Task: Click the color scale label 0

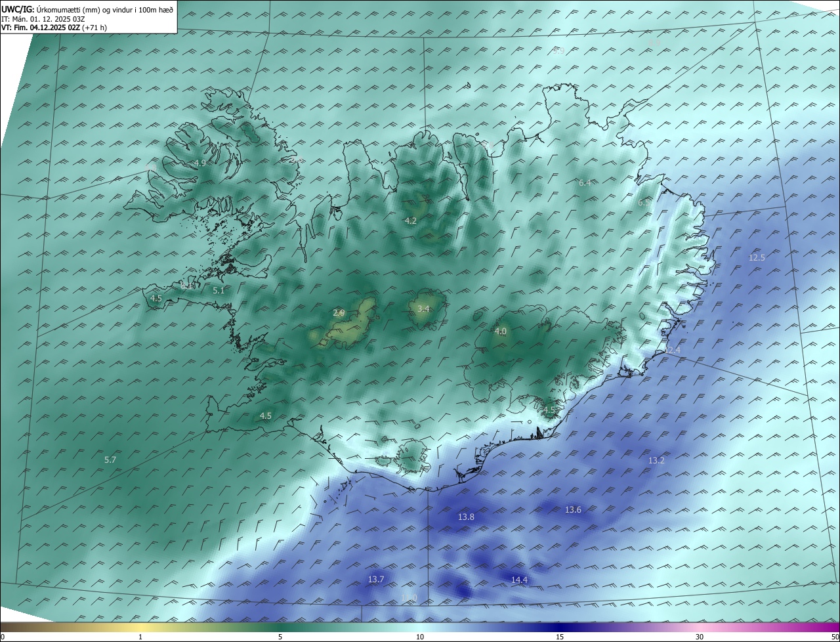Action: 3,637
